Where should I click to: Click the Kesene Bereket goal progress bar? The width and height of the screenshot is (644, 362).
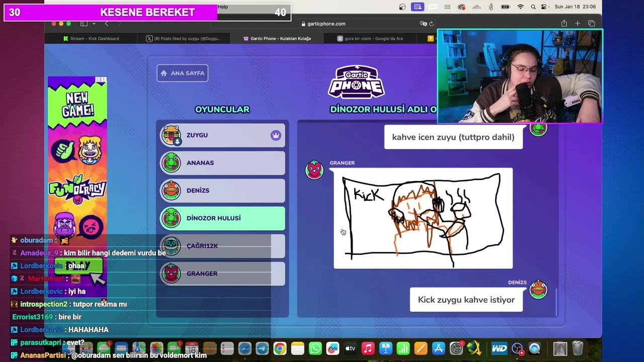point(147,13)
